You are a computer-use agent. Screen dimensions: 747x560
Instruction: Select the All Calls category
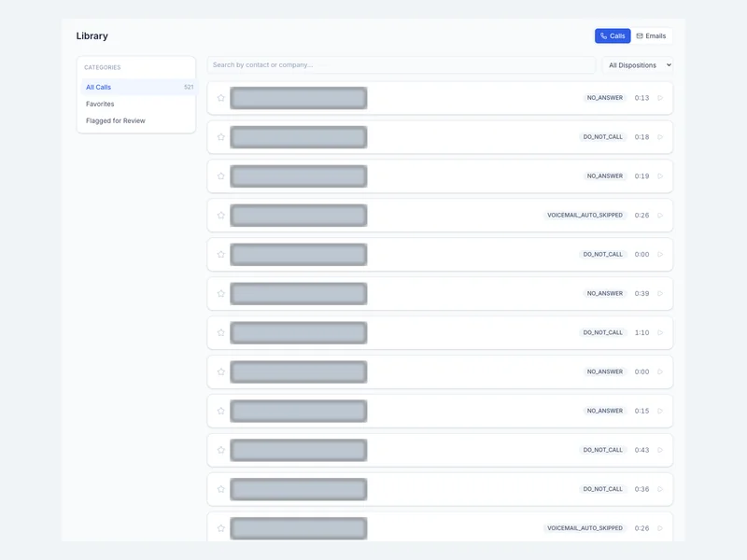coord(138,87)
